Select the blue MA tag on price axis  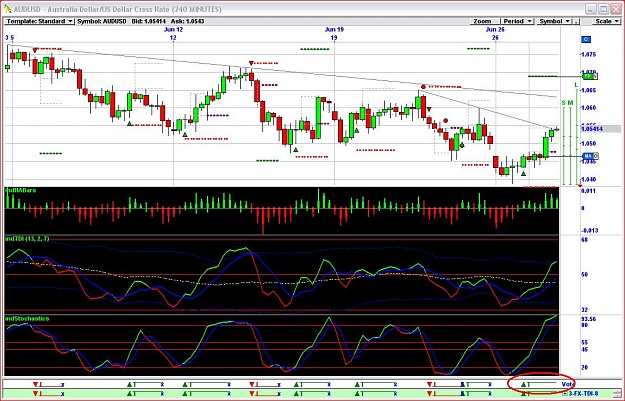[x=588, y=156]
